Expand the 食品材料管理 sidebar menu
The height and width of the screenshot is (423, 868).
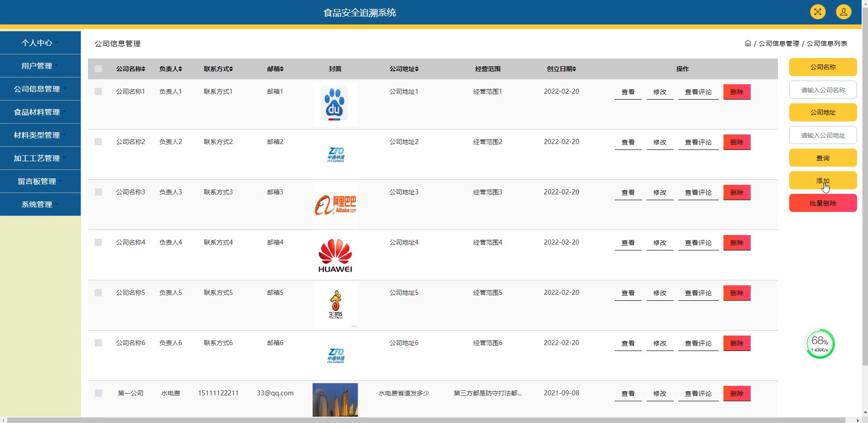tap(40, 112)
